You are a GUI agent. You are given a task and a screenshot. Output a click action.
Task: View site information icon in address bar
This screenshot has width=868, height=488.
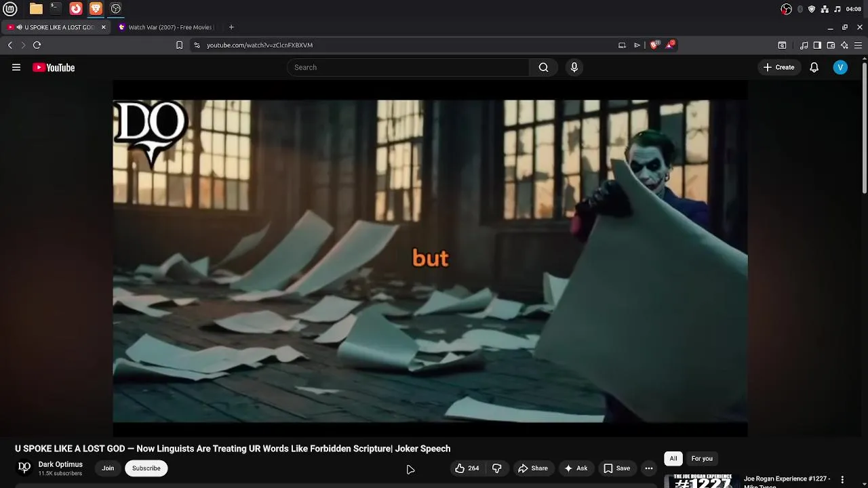pos(197,45)
